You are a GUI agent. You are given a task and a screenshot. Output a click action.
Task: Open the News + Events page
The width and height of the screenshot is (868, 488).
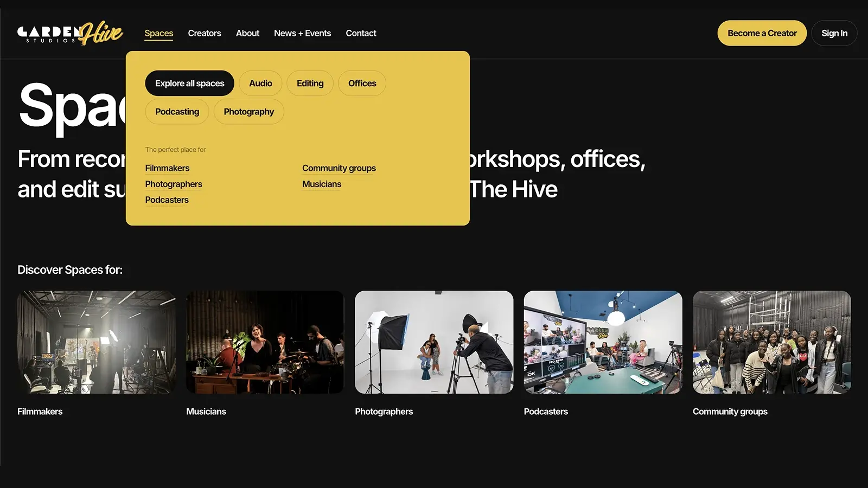tap(302, 33)
